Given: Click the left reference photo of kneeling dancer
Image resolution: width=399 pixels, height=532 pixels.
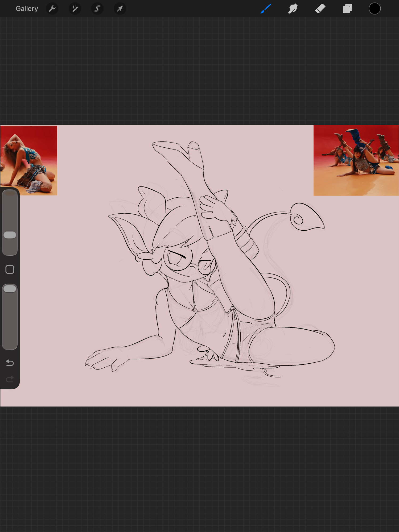Looking at the screenshot, I should (x=29, y=160).
